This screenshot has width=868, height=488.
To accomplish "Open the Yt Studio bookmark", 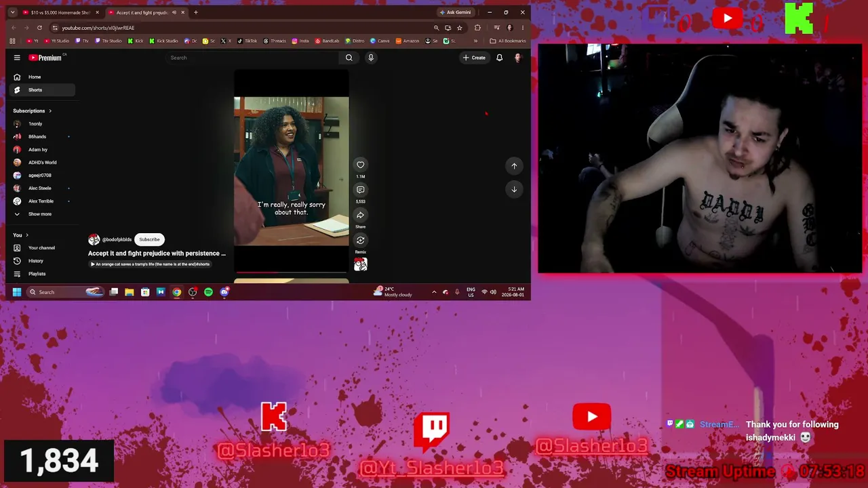I will tap(56, 41).
